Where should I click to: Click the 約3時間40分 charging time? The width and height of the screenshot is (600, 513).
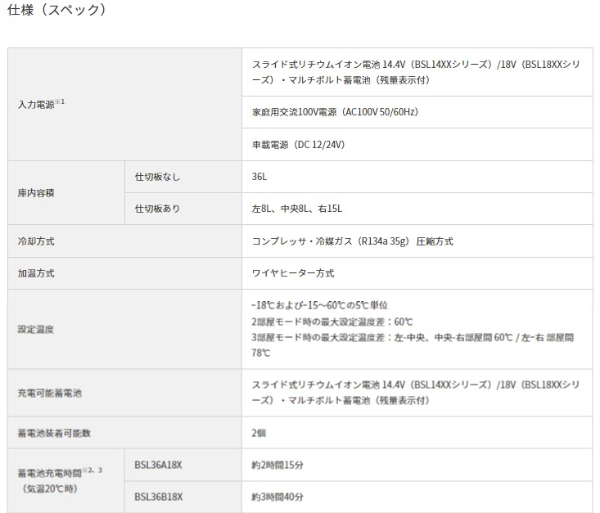[x=277, y=497]
